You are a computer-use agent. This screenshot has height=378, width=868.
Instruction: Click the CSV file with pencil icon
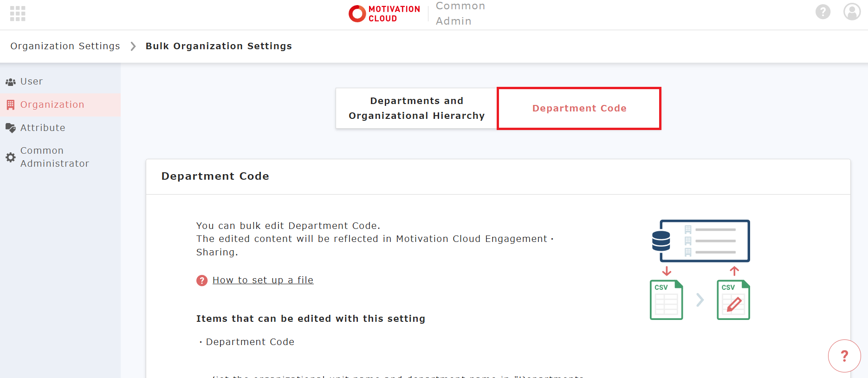[x=733, y=300]
